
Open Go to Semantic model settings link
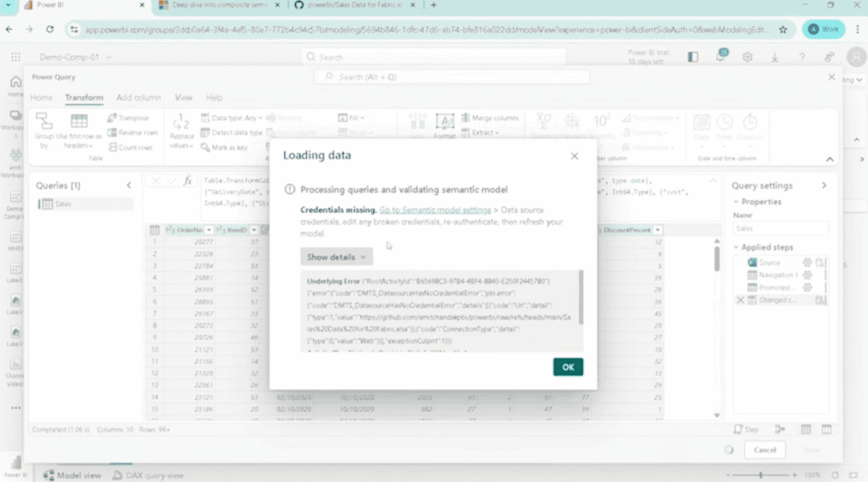coord(435,210)
